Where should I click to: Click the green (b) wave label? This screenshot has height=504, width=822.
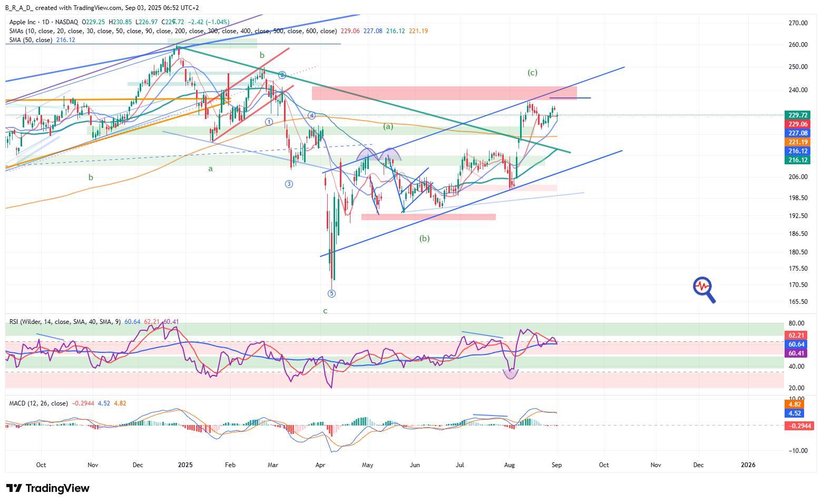click(x=424, y=238)
